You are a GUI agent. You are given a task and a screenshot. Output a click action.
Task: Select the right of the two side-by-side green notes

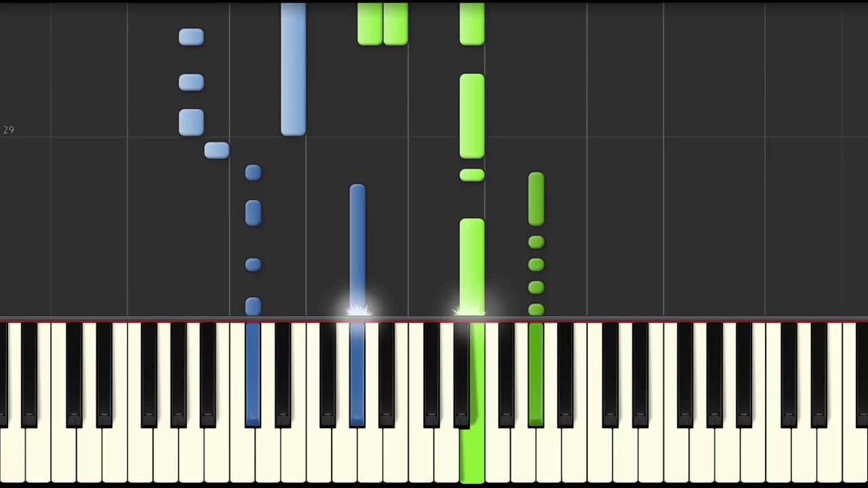point(395,24)
